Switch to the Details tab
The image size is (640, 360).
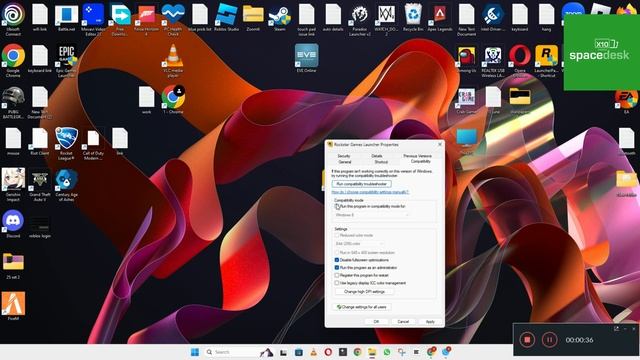[x=376, y=156]
